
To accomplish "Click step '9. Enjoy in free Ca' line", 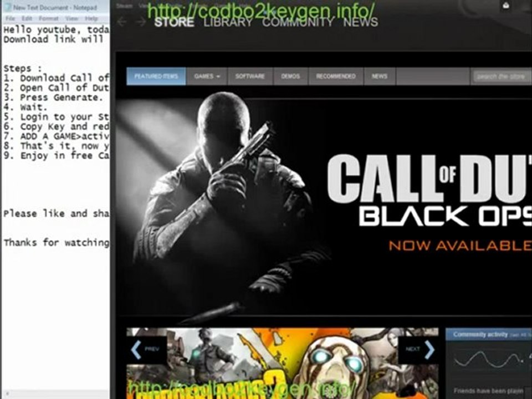I will (56, 156).
